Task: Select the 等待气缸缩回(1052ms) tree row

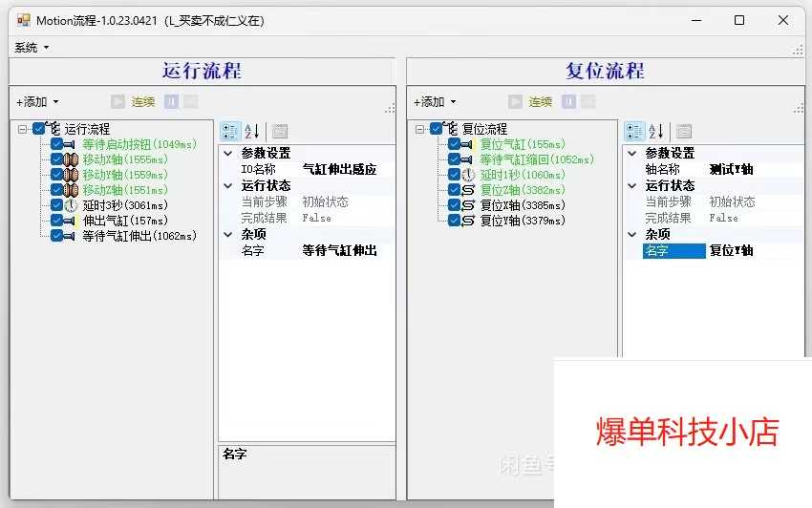Action: coord(537,159)
